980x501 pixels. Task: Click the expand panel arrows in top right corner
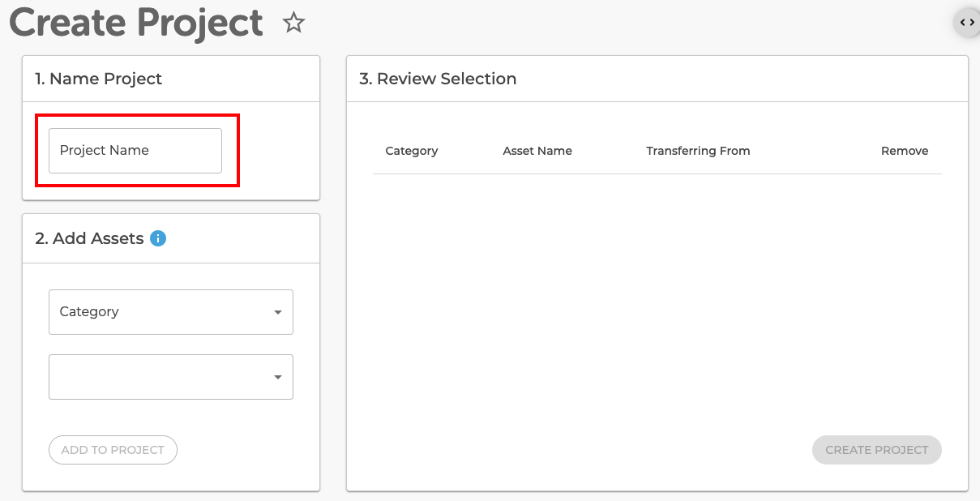(966, 23)
